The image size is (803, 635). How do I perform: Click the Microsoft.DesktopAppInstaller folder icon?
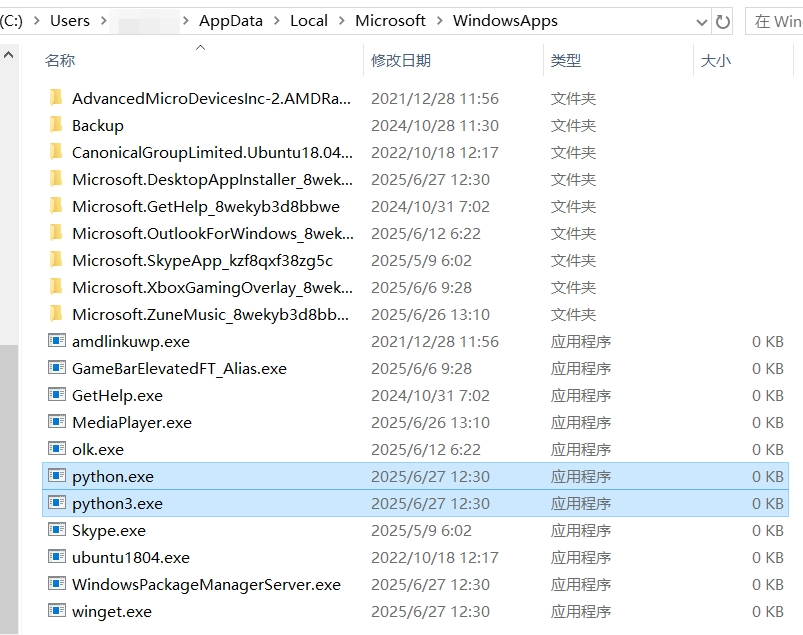(x=56, y=178)
